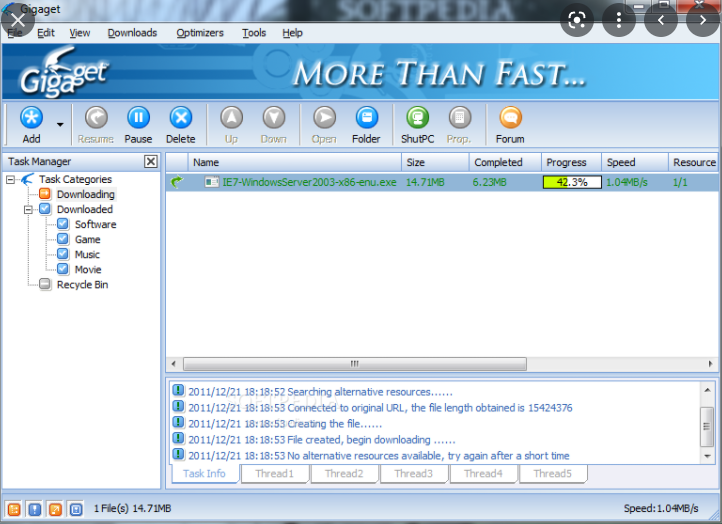
Task: Click the fourth blue status bar icon
Action: 76,509
